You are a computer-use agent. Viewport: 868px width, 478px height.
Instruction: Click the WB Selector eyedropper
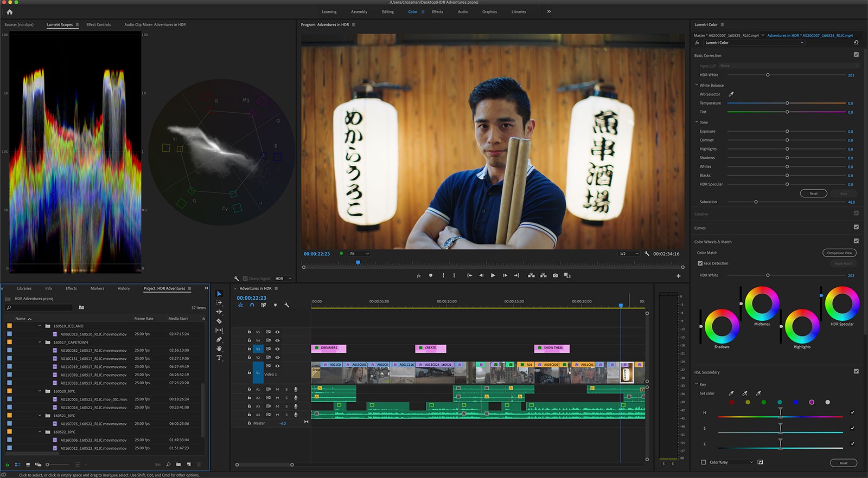(x=731, y=94)
